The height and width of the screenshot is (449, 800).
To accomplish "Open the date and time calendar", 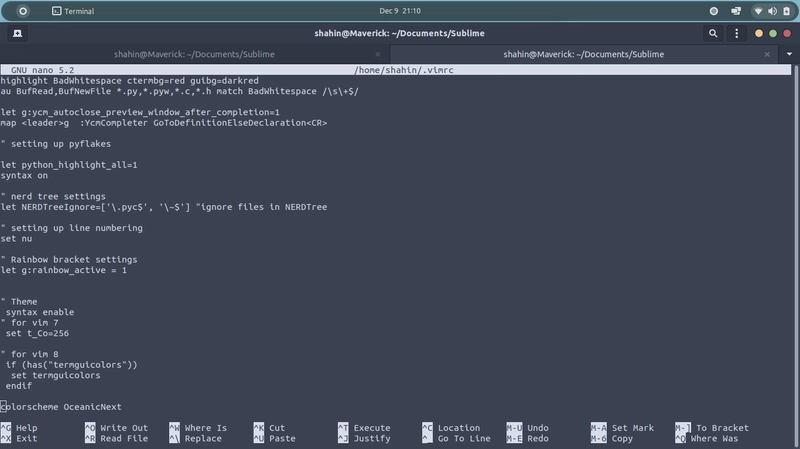I will (x=399, y=11).
